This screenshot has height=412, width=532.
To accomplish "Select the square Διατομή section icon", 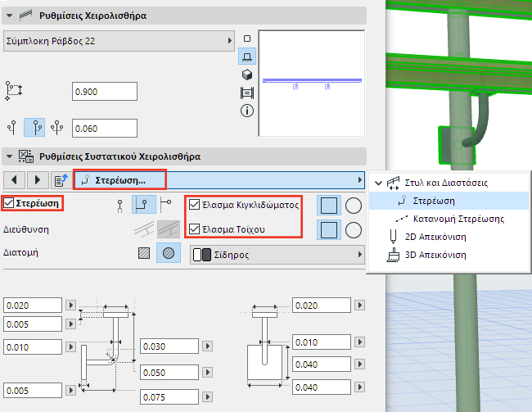I will click(144, 253).
